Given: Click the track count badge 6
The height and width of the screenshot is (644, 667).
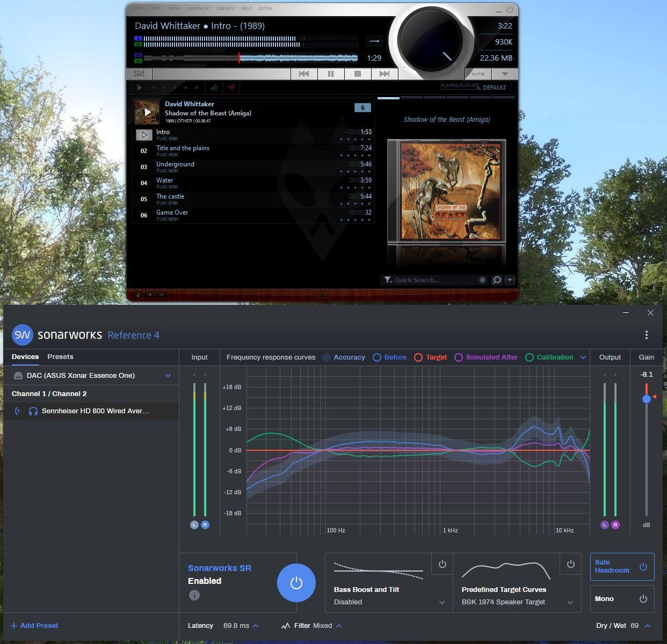Looking at the screenshot, I should [x=363, y=108].
